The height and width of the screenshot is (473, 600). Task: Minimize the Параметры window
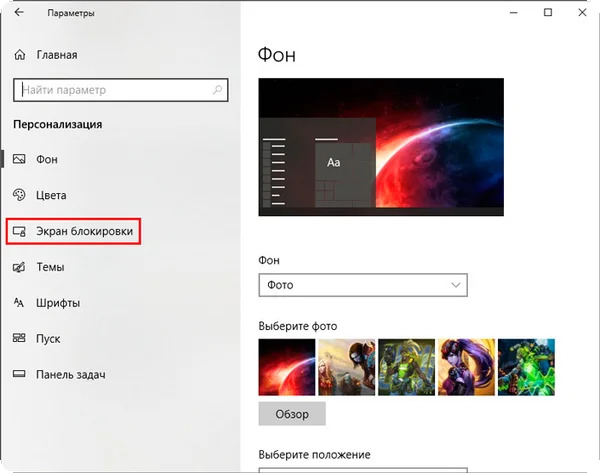(514, 13)
